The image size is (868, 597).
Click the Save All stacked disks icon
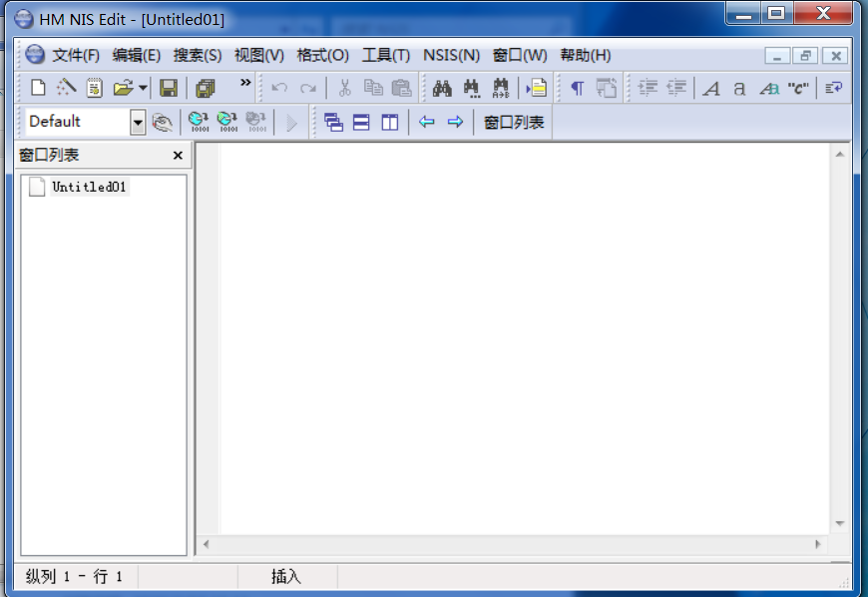coord(206,88)
